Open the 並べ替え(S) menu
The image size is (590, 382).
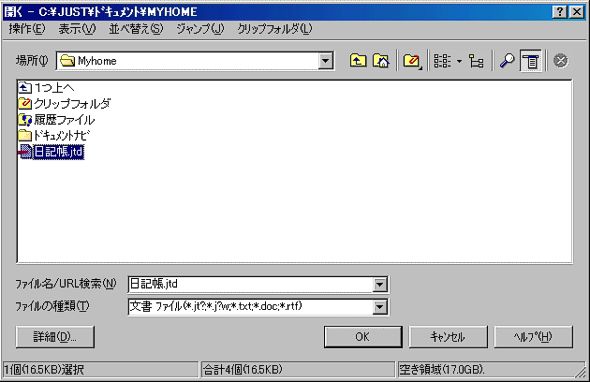(136, 29)
